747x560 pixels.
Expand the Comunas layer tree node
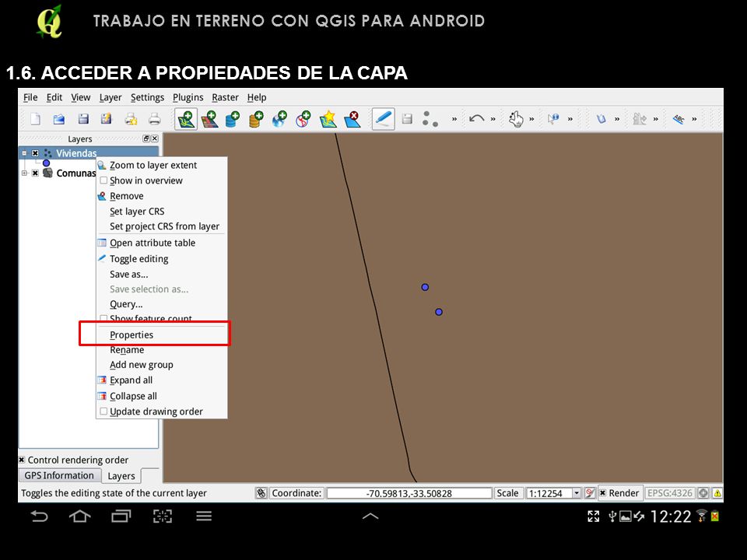pyautogui.click(x=24, y=173)
